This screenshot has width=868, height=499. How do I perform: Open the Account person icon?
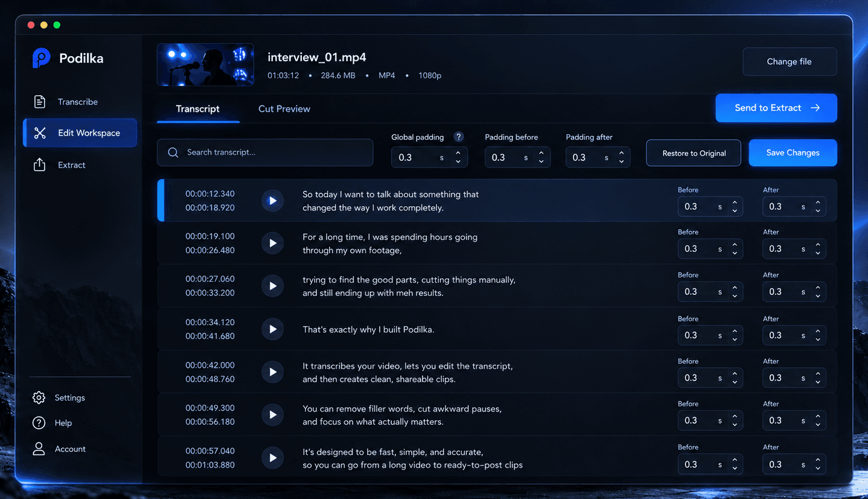click(x=39, y=449)
